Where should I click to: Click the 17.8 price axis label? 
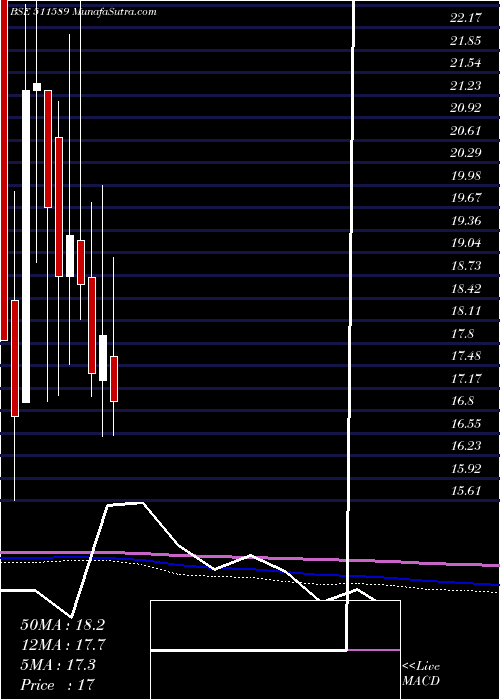(x=462, y=333)
